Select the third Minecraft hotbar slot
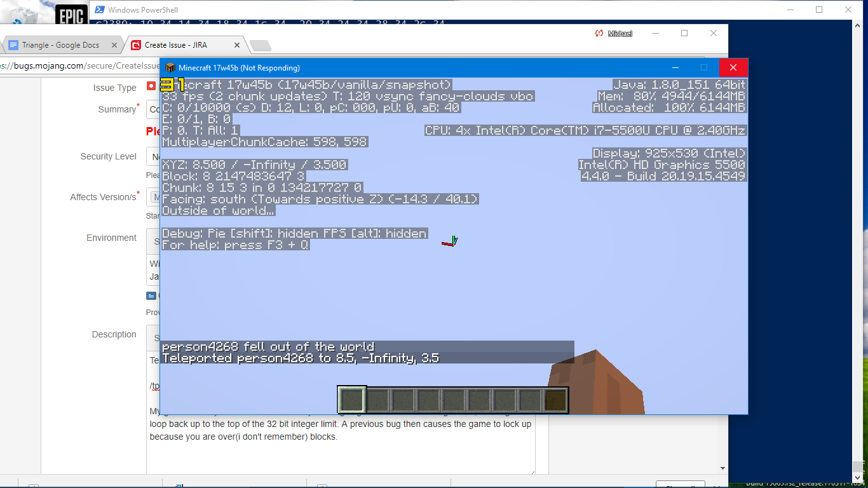Screen dimensions: 868x488 403,400
